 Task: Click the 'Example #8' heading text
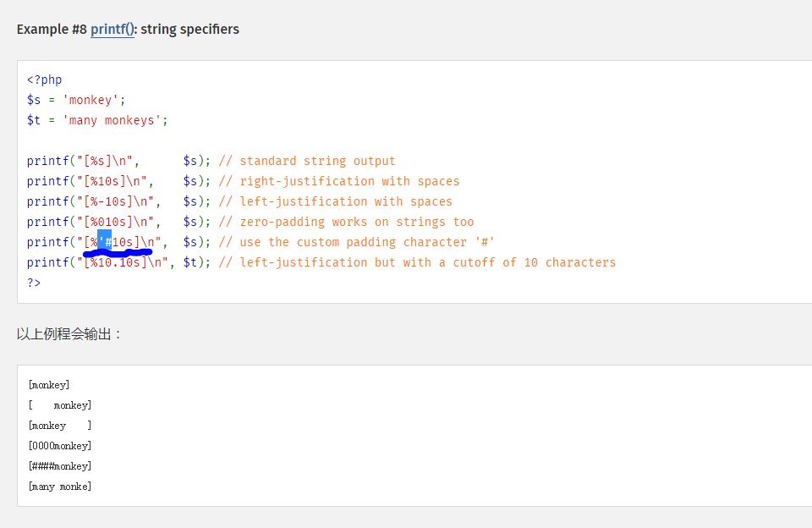coord(52,30)
